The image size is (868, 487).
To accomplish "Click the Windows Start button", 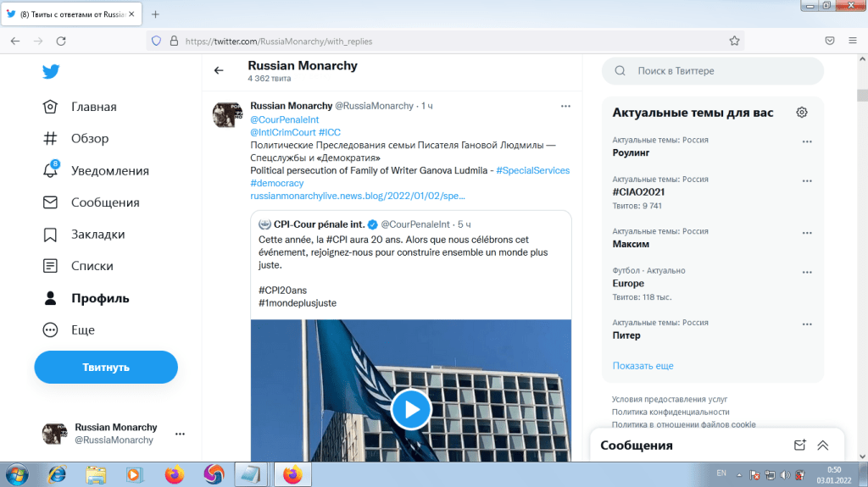I will (17, 475).
